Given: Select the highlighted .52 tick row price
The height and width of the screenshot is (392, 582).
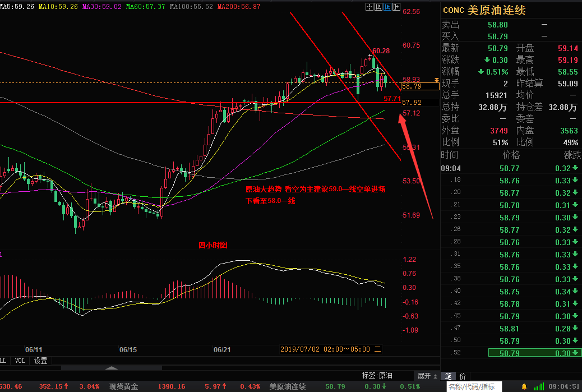Looking at the screenshot, I should pyautogui.click(x=509, y=353).
